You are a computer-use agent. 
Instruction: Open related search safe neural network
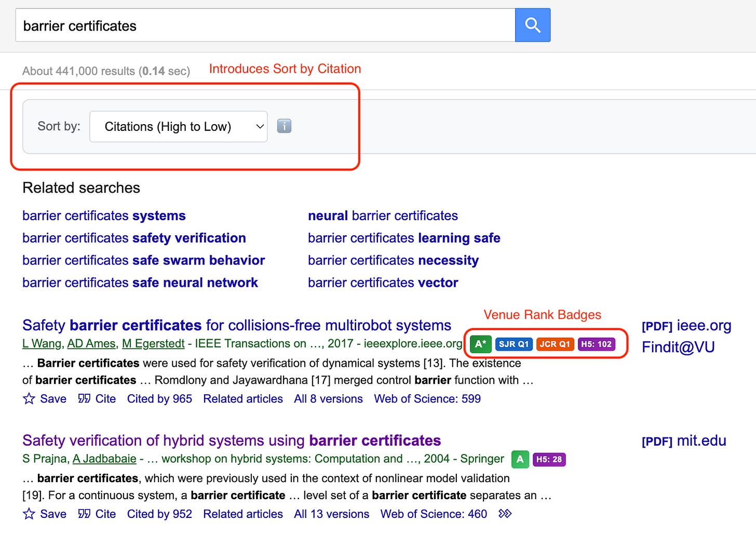point(140,283)
